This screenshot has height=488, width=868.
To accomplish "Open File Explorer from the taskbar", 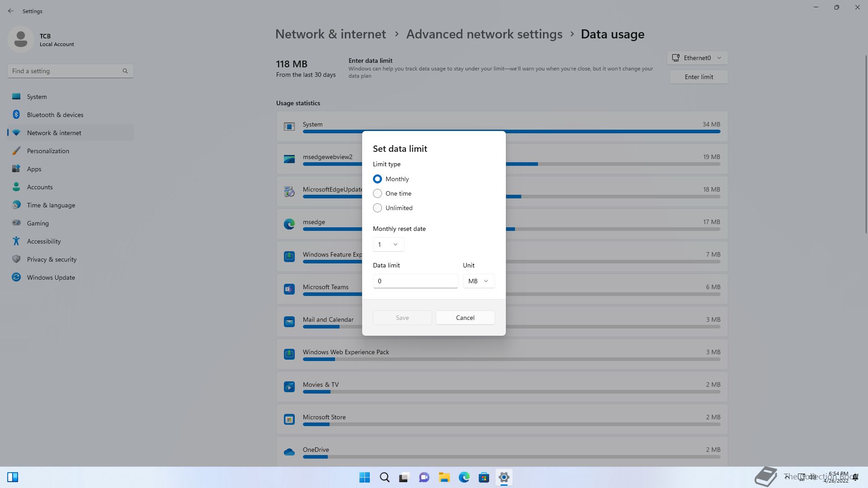I will pyautogui.click(x=444, y=477).
